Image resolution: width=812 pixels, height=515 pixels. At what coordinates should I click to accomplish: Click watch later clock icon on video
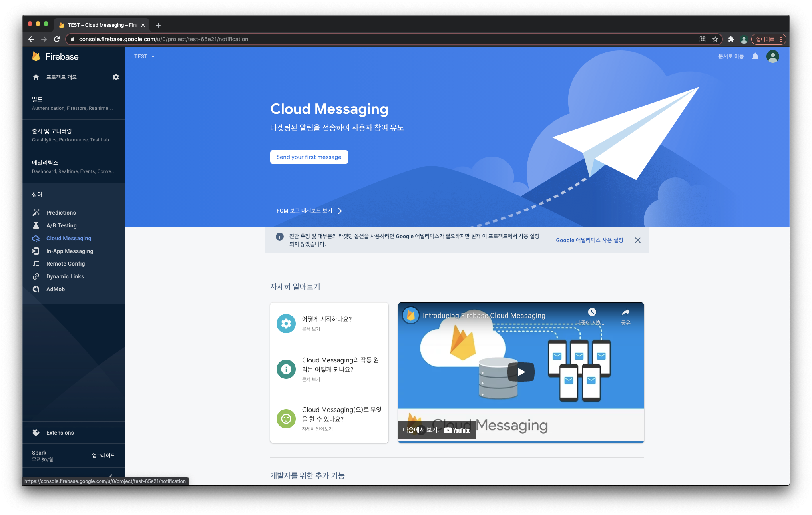click(x=592, y=312)
